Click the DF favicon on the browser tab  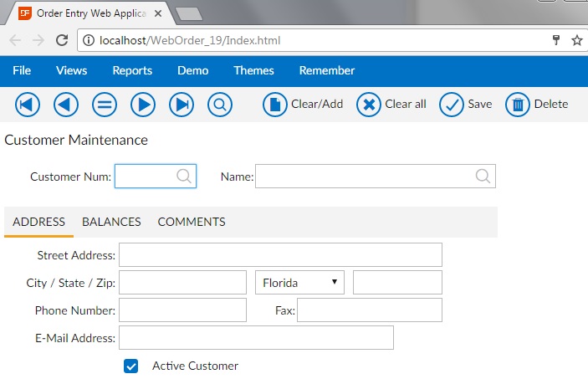pyautogui.click(x=25, y=13)
